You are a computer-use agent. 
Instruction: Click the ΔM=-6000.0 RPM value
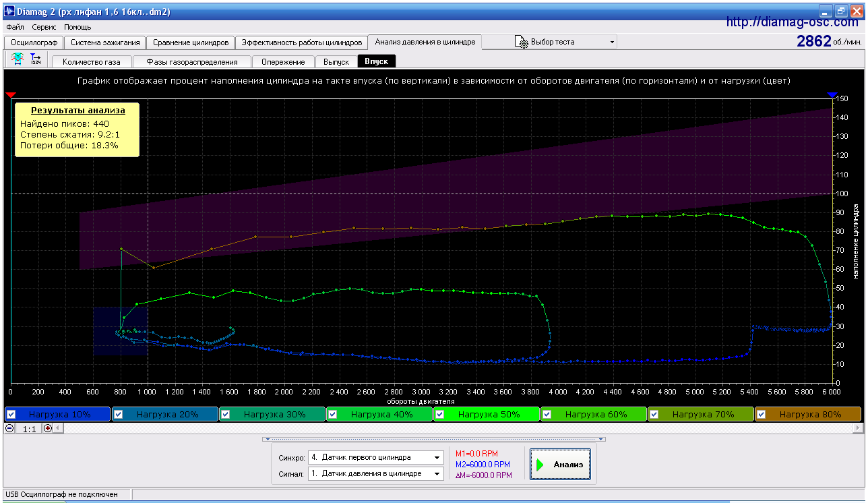pyautogui.click(x=484, y=475)
